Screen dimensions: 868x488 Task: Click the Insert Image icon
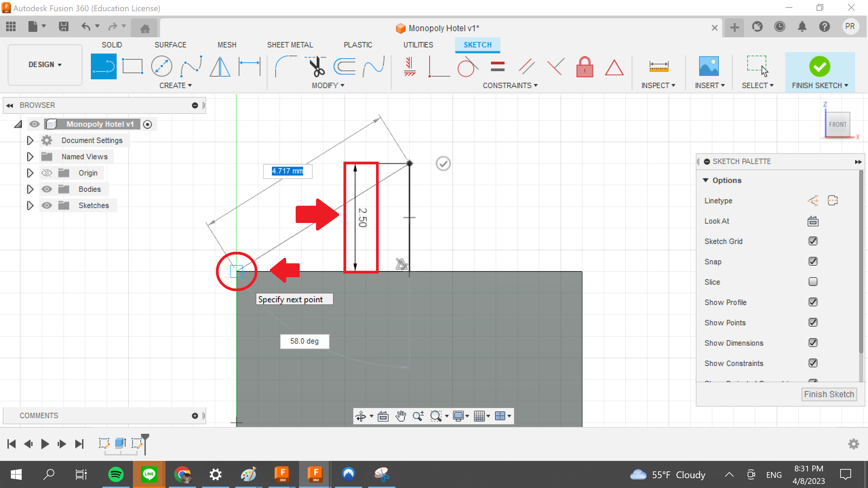click(x=709, y=66)
